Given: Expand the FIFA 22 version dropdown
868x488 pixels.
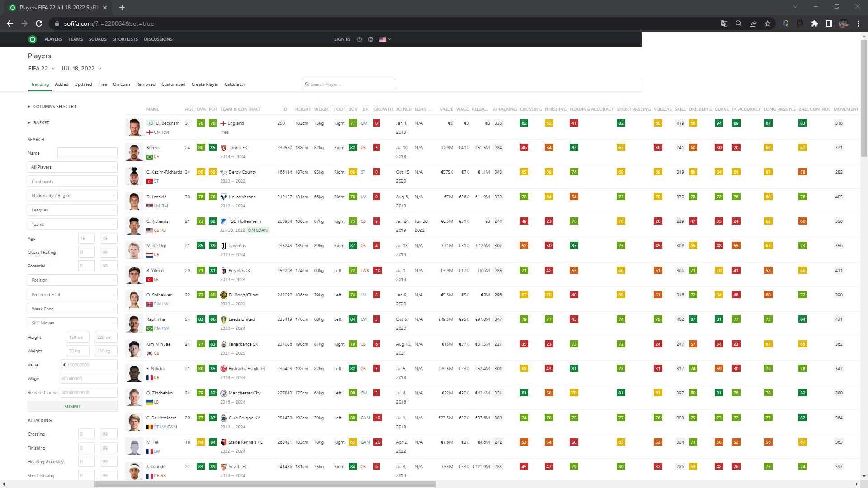Looking at the screenshot, I should [x=41, y=69].
